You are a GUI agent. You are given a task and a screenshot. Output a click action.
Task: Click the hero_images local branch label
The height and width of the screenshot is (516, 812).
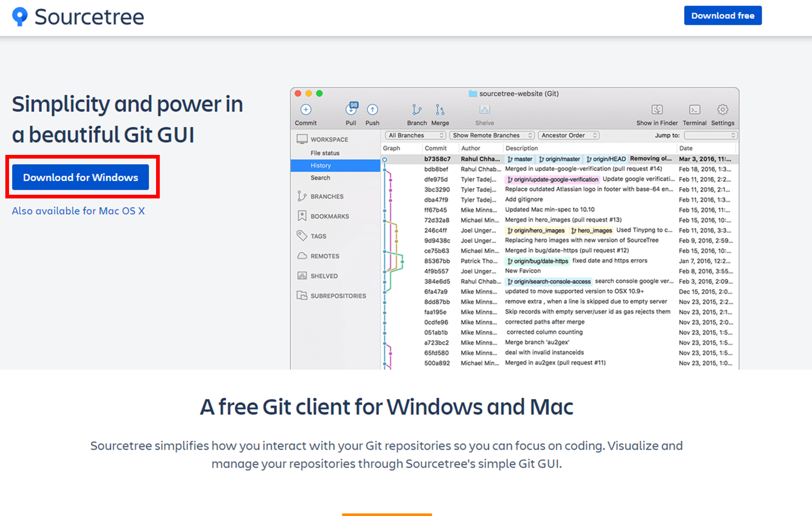tap(591, 230)
